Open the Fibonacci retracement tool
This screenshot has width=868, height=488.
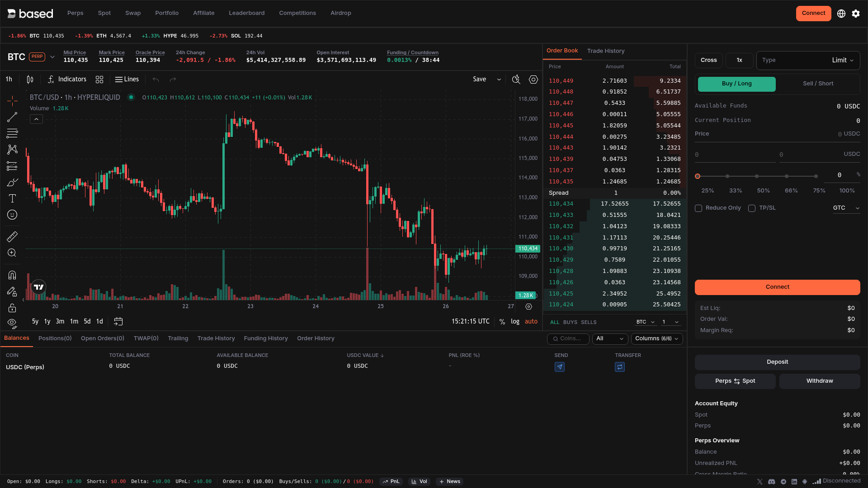point(12,133)
